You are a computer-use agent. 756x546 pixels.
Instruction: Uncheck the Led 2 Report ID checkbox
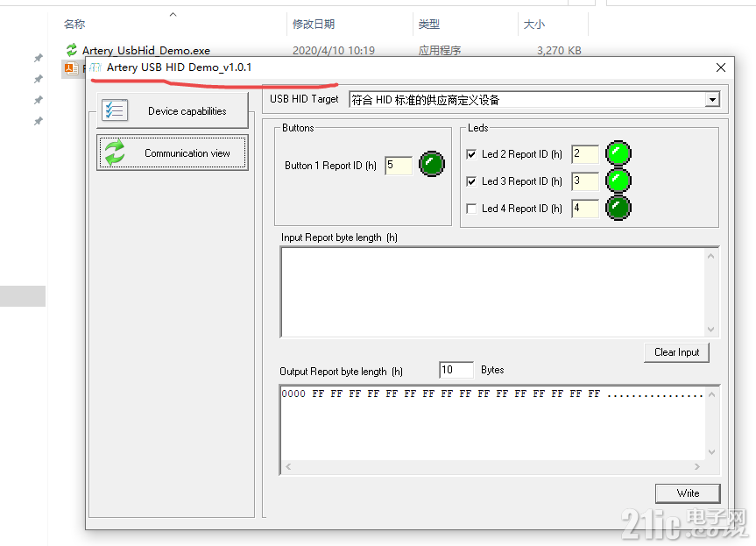pos(471,154)
